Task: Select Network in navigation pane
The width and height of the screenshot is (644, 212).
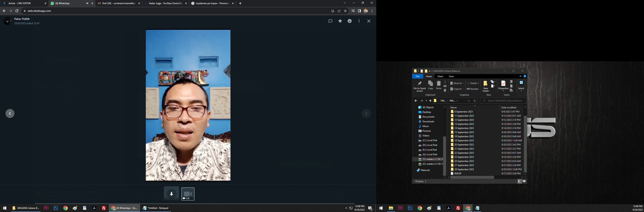Action: tap(425, 170)
